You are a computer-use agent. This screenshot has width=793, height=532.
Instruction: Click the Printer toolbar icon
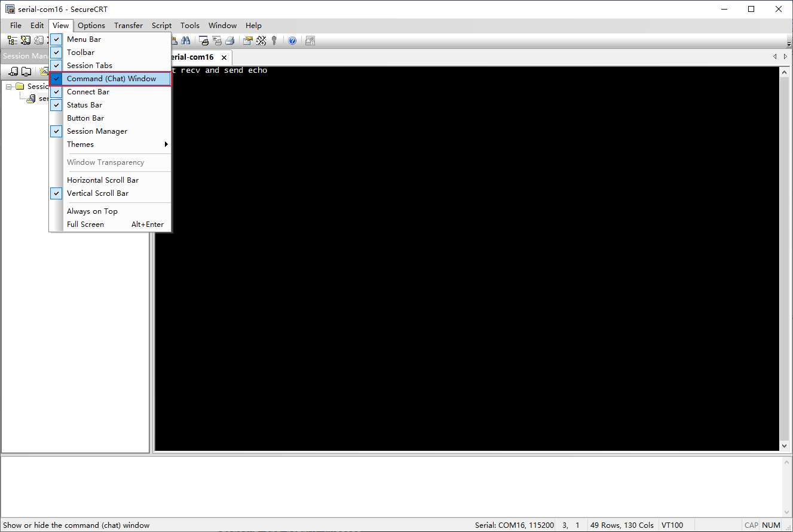click(230, 41)
